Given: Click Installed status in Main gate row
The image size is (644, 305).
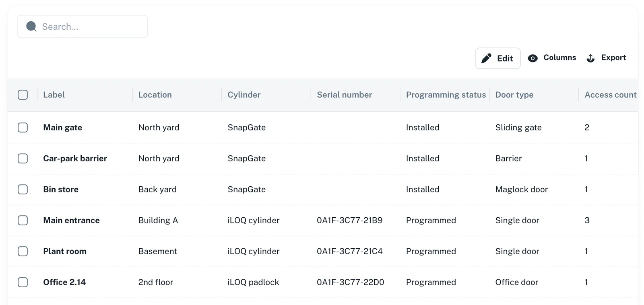Looking at the screenshot, I should click(423, 128).
